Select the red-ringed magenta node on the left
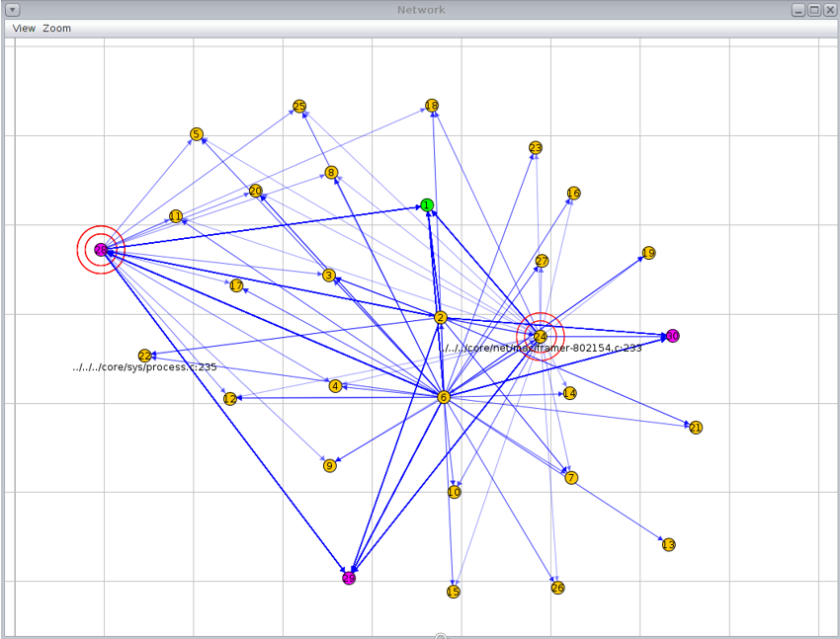Image resolution: width=840 pixels, height=639 pixels. point(100,249)
